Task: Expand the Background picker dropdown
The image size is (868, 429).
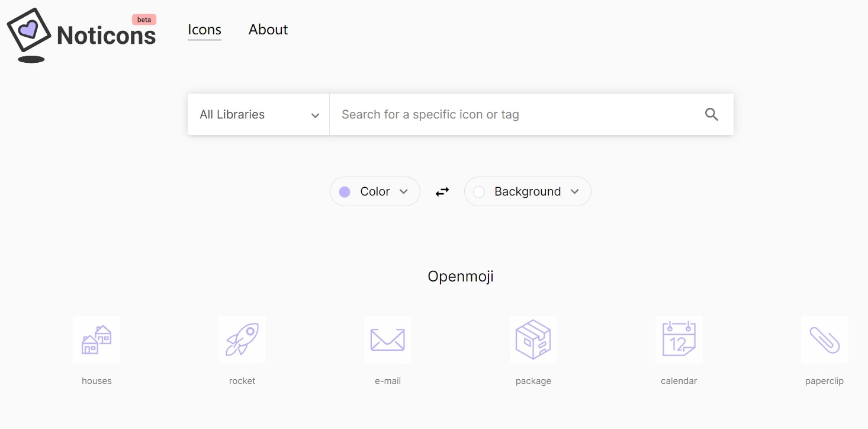Action: tap(528, 191)
